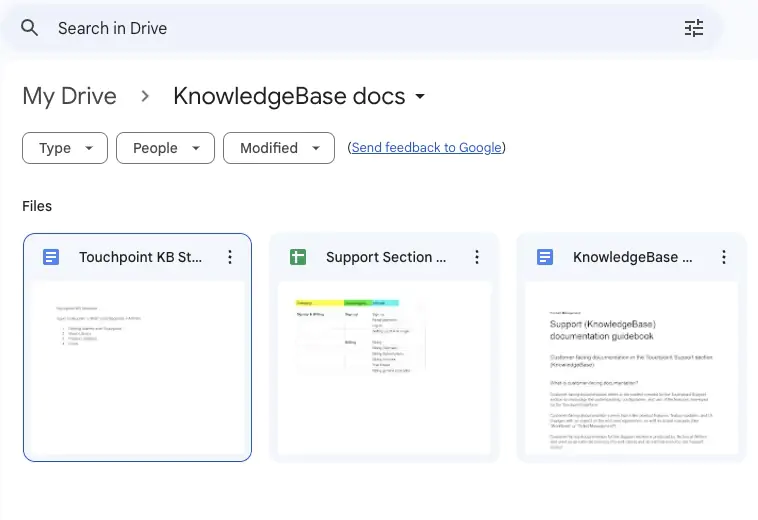This screenshot has width=758, height=520.
Task: Open Support Section spreadsheet preview thumbnail
Action: click(384, 368)
